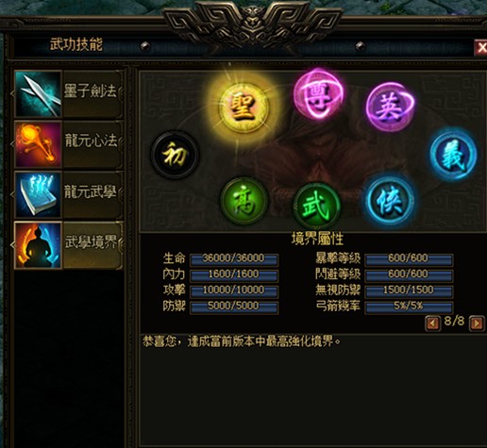Close the 武功技能 window
The image size is (487, 448).
tap(481, 48)
